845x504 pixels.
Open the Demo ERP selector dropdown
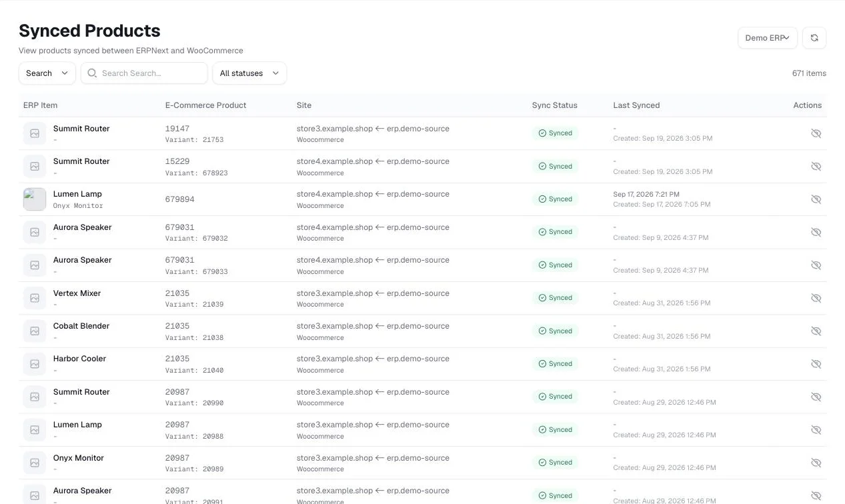click(768, 38)
